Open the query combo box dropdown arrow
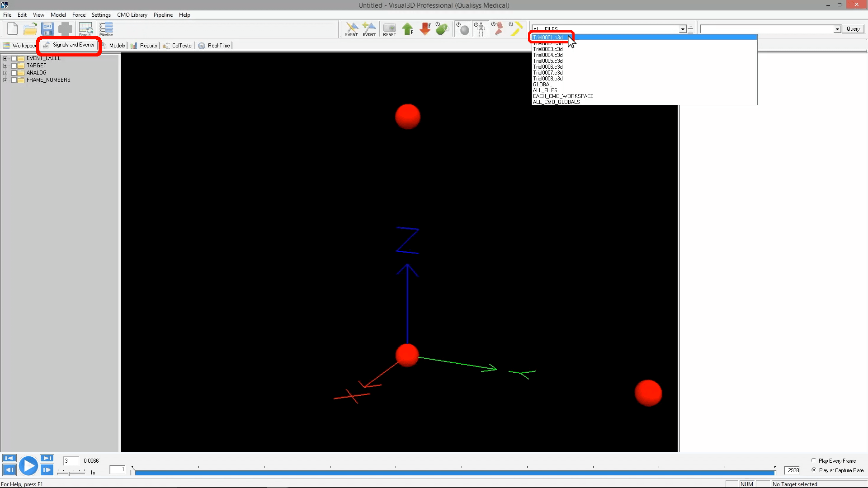 (837, 29)
